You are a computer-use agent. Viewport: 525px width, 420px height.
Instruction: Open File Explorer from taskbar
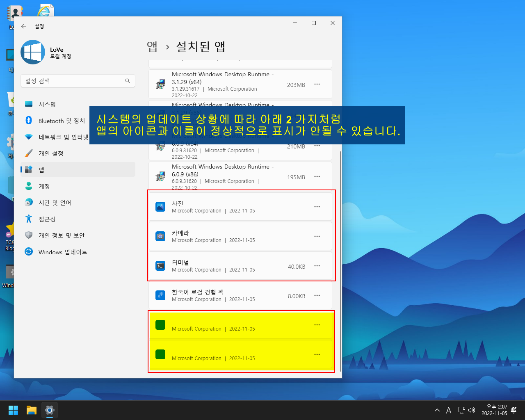pos(32,410)
